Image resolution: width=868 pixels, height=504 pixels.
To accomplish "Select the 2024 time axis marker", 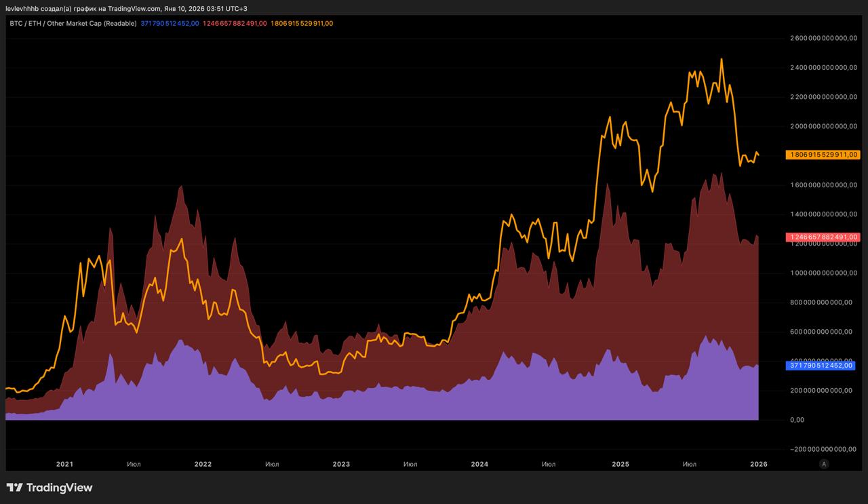I will [x=479, y=465].
